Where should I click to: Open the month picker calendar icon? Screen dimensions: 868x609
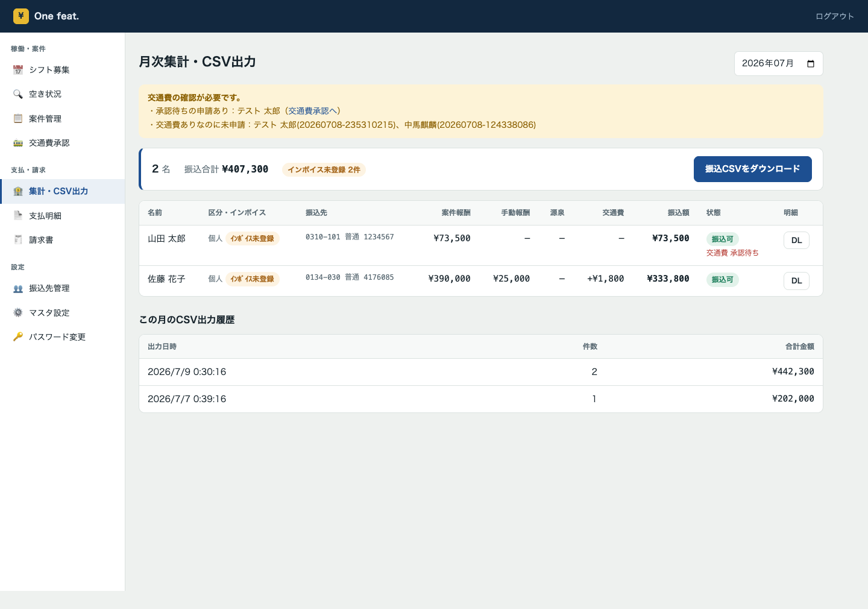coord(811,64)
